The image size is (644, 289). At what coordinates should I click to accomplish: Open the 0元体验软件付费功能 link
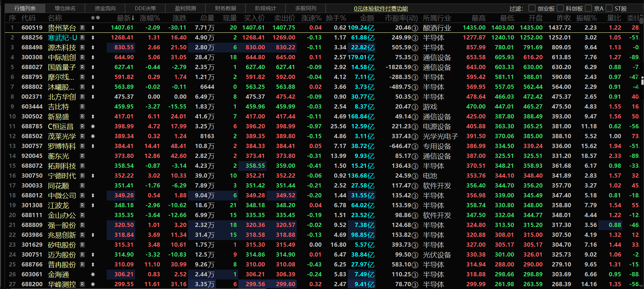pos(381,8)
